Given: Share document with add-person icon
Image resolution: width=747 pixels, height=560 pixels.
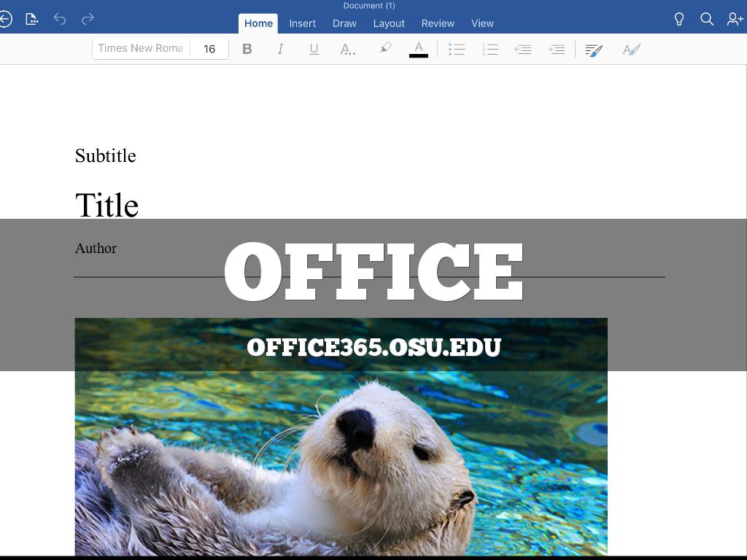Looking at the screenshot, I should click(735, 19).
